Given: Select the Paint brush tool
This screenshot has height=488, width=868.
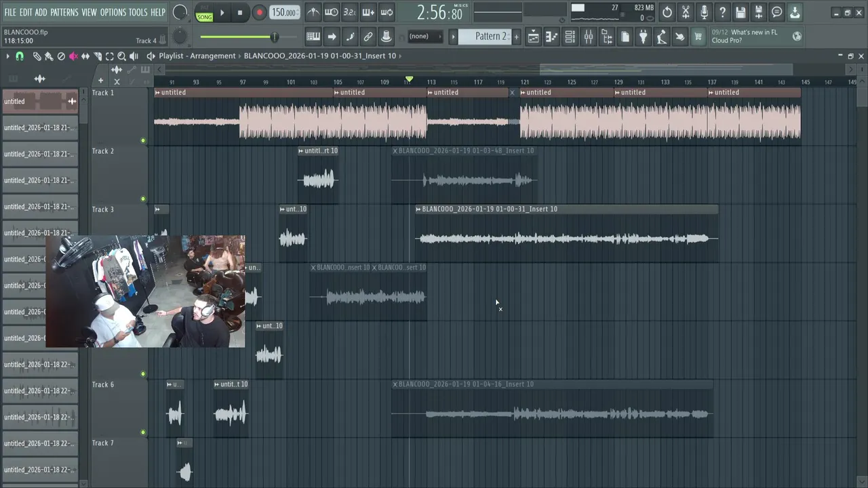Looking at the screenshot, I should (49, 56).
